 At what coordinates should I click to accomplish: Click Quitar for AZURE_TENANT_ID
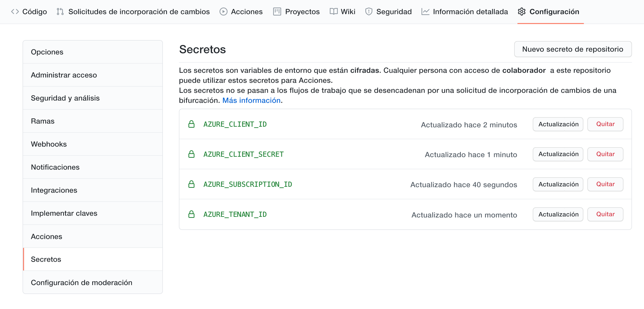click(x=605, y=214)
